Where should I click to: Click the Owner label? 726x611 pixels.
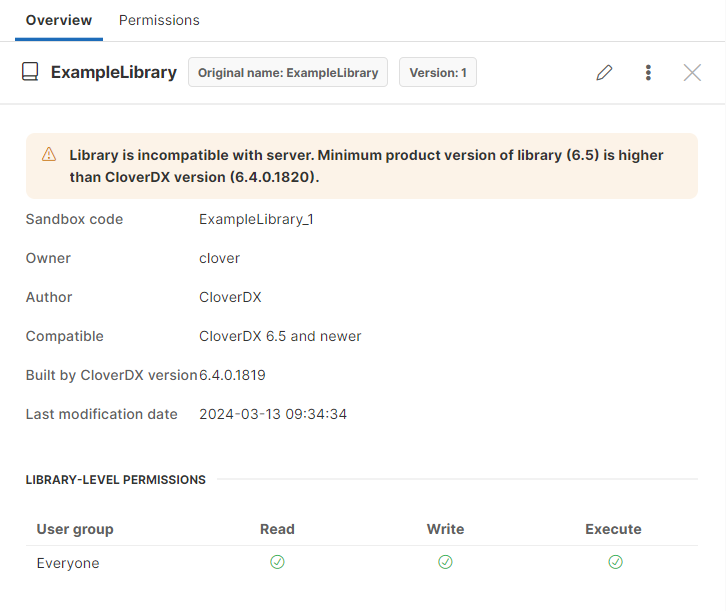(48, 258)
